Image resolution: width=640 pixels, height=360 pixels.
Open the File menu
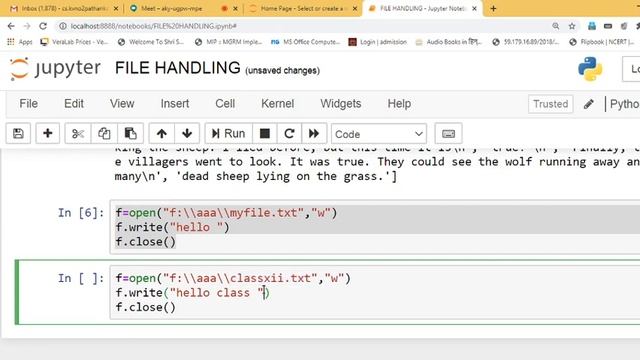(29, 104)
